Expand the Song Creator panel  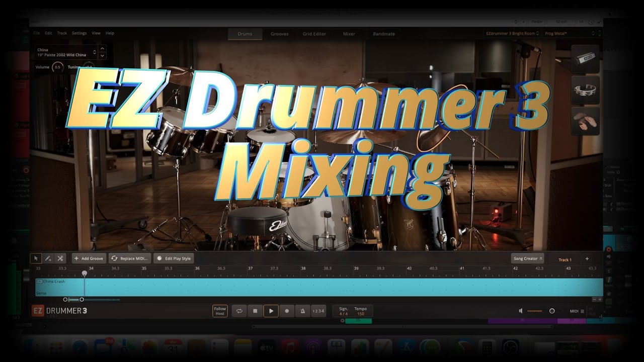click(528, 258)
